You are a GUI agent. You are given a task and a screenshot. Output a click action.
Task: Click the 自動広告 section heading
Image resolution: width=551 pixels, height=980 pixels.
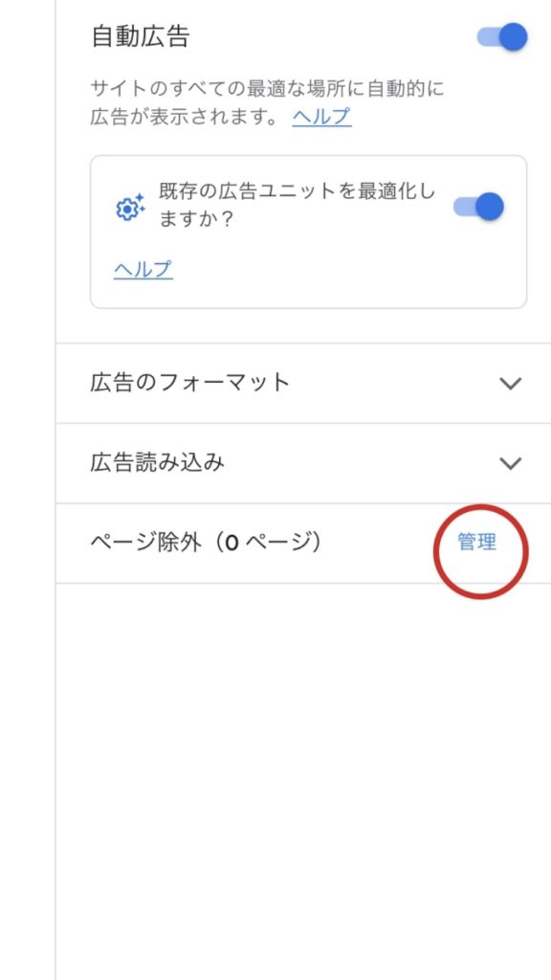tap(140, 37)
